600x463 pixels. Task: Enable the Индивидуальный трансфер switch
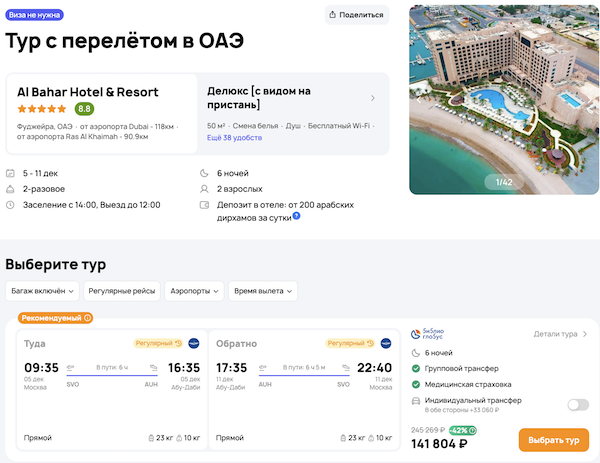pyautogui.click(x=577, y=404)
